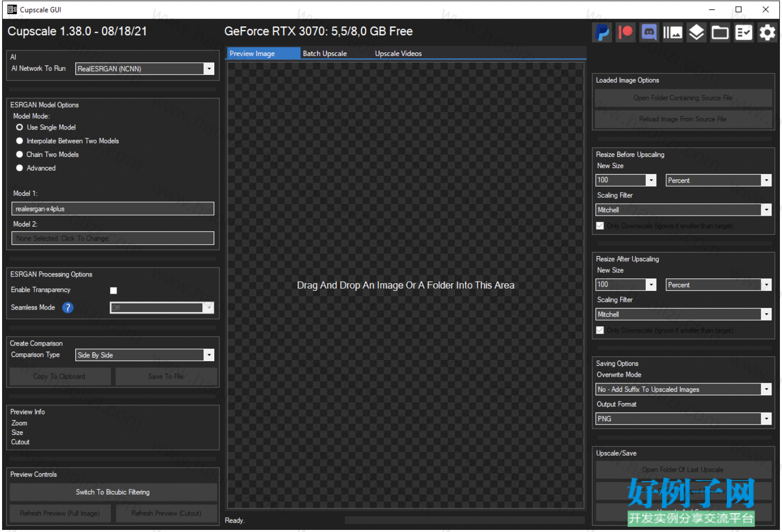Open settings with the gear icon
782x532 pixels.
pos(767,33)
